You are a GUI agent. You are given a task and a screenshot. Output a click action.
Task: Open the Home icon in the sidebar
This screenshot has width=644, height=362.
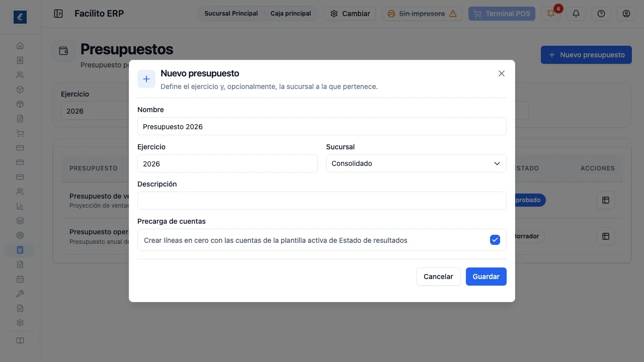(x=20, y=46)
